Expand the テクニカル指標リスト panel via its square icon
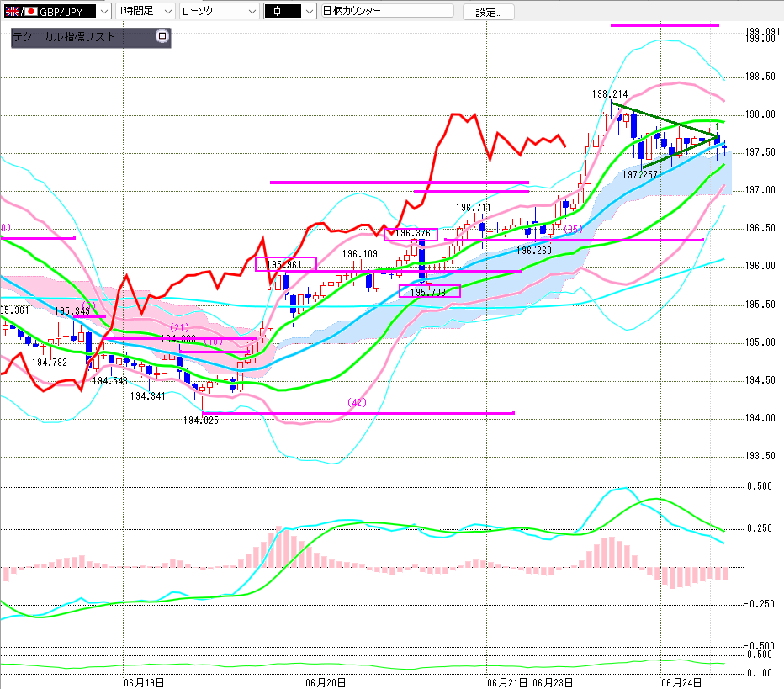Screen dimensions: 784x689 [162, 36]
